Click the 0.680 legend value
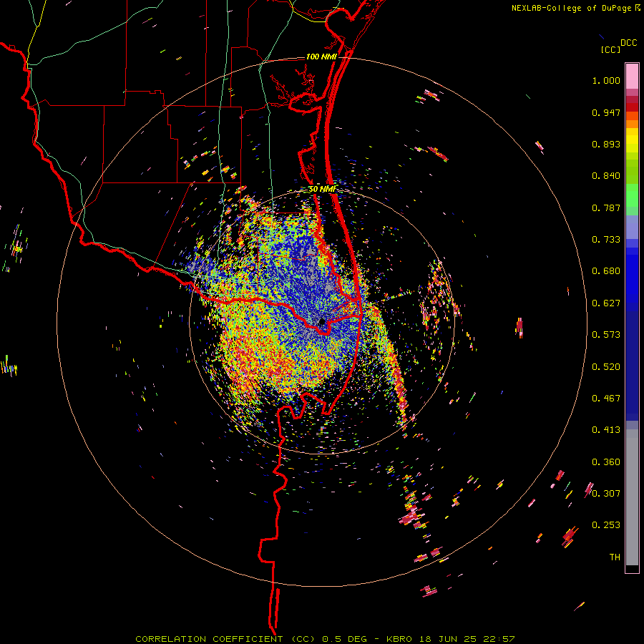The height and width of the screenshot is (644, 644). [606, 271]
